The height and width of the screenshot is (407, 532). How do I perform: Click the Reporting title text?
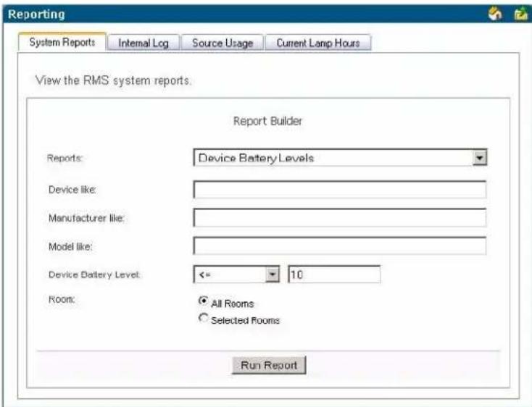[36, 14]
